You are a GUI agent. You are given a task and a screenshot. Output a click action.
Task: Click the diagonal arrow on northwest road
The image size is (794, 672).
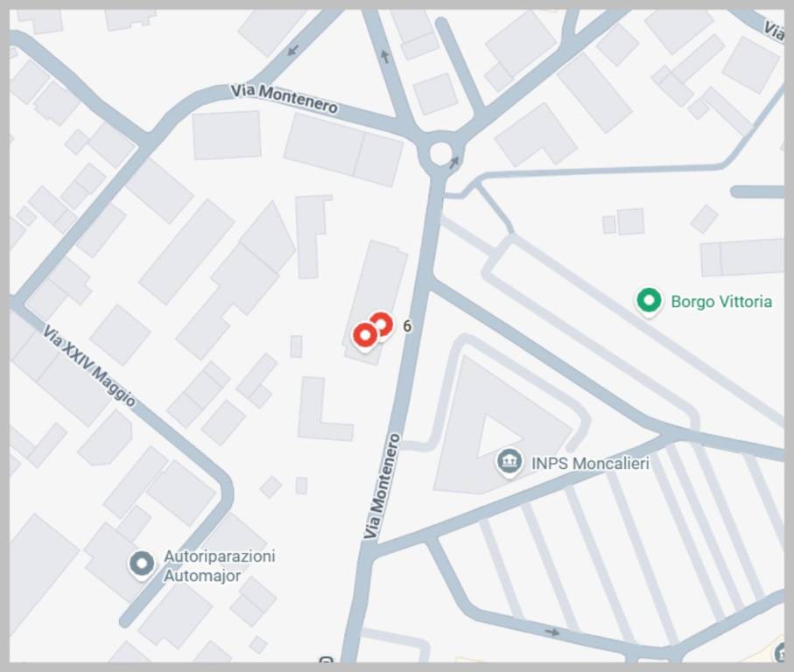point(292,50)
